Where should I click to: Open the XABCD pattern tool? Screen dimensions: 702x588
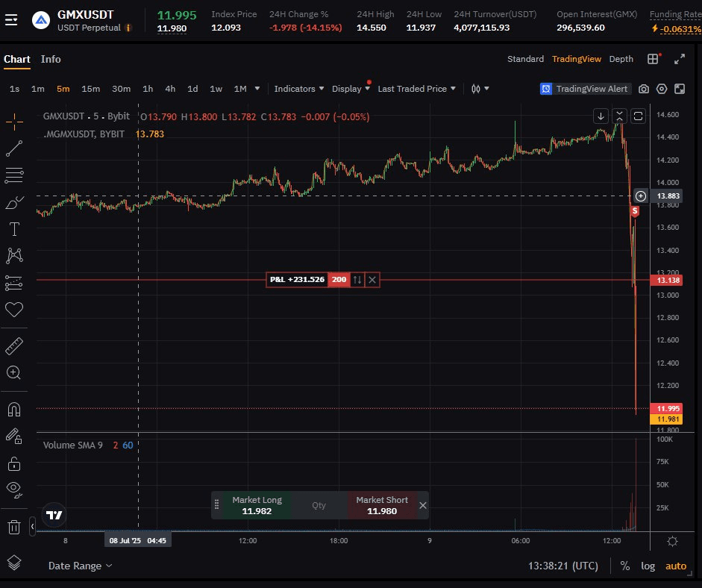[14, 256]
